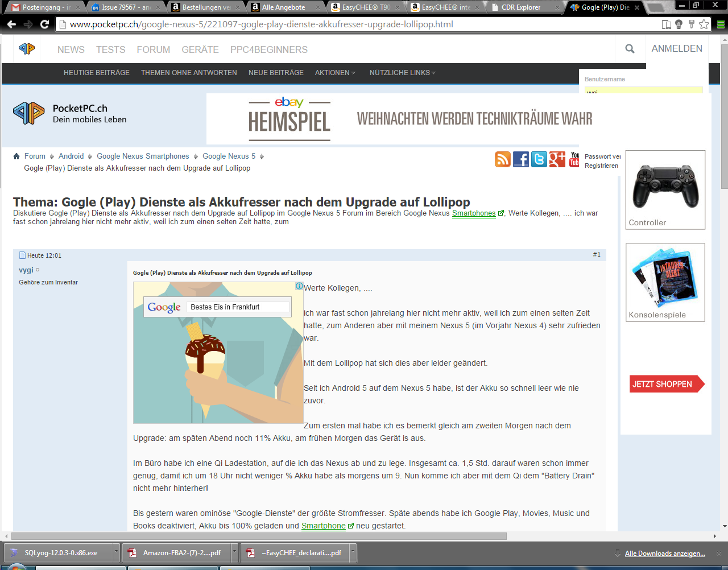Click the browser address bar URL
The height and width of the screenshot is (570, 728).
(262, 24)
